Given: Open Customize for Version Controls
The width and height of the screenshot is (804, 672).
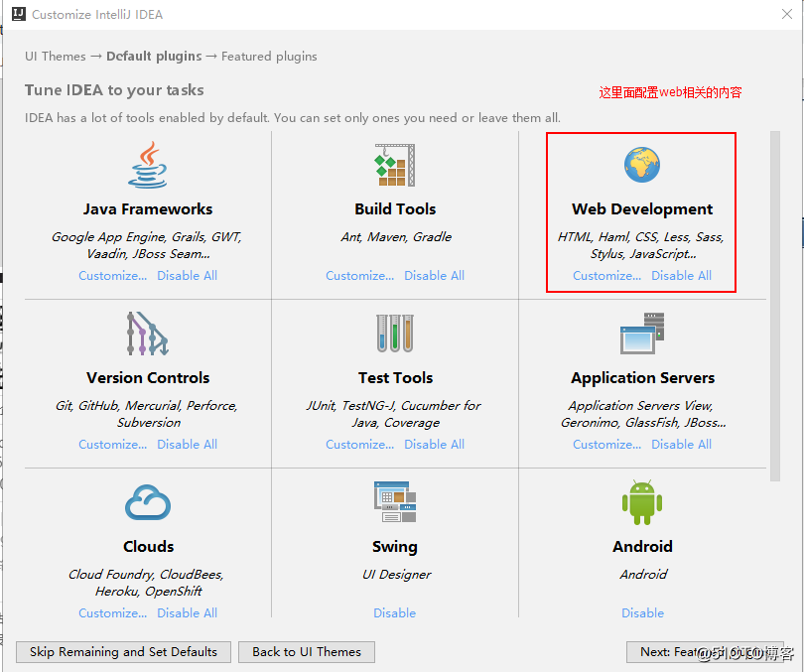Looking at the screenshot, I should [113, 444].
